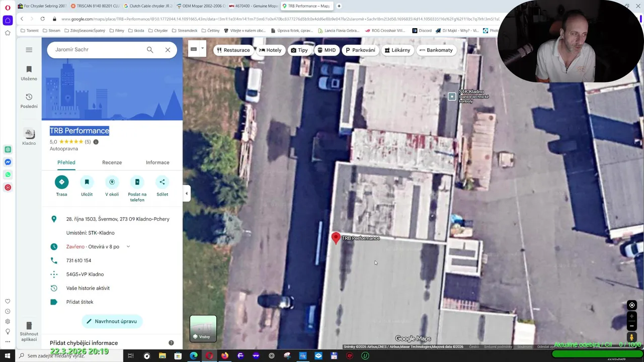Filter by Restaurace chip
Viewport: 644px width, 362px height.
coord(232,50)
